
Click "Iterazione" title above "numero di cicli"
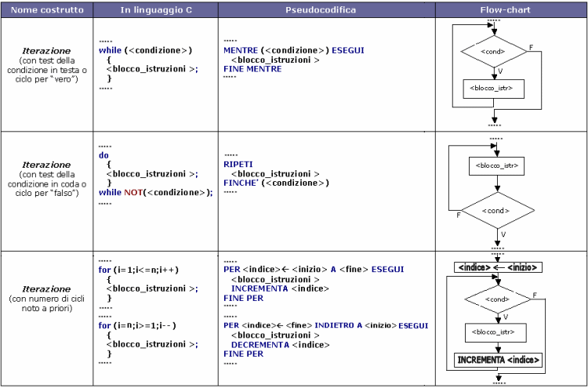(x=46, y=289)
